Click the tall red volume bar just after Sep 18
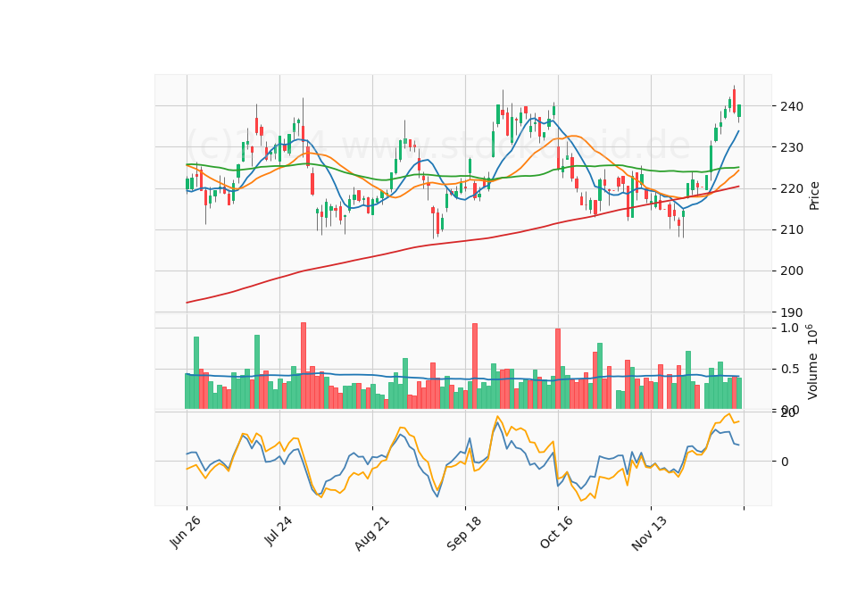 click(x=475, y=366)
